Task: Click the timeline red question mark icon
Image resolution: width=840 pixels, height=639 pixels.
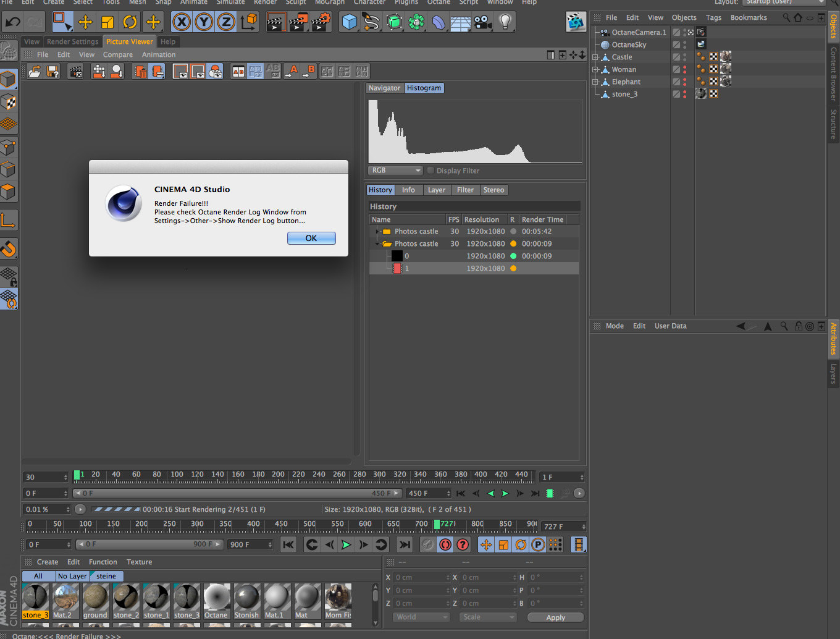Action: click(463, 544)
